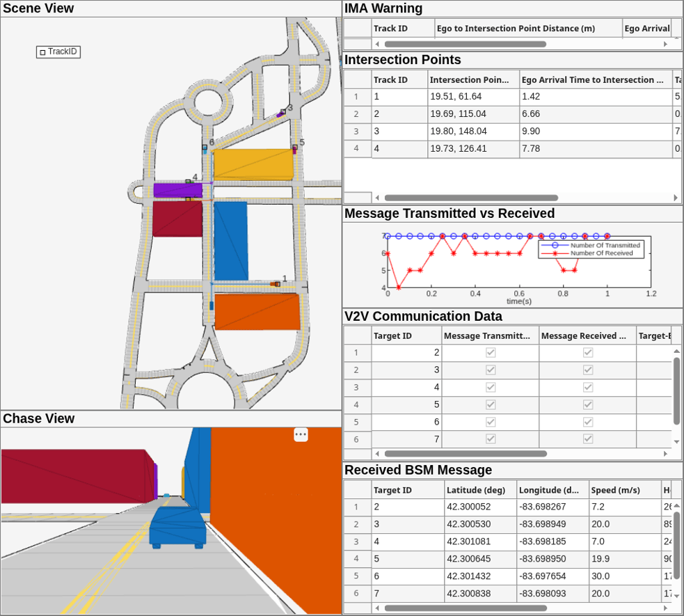This screenshot has width=684, height=616.
Task: Toggle Message Received checkbox for Target ID 7
Action: click(x=587, y=439)
